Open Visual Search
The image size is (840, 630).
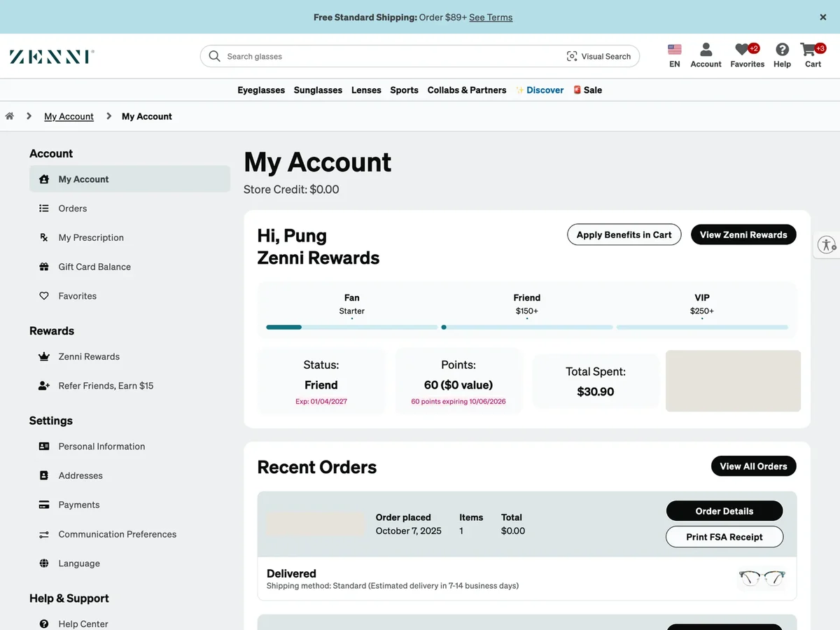pos(598,56)
